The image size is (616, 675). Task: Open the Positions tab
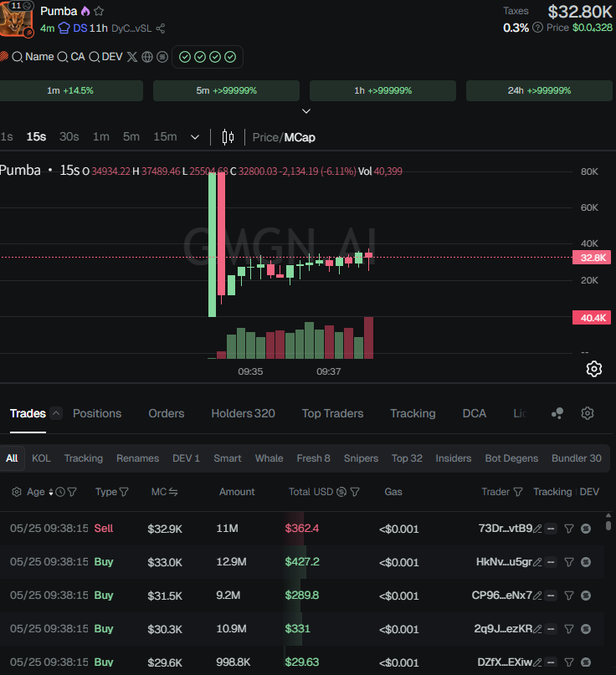coord(97,413)
